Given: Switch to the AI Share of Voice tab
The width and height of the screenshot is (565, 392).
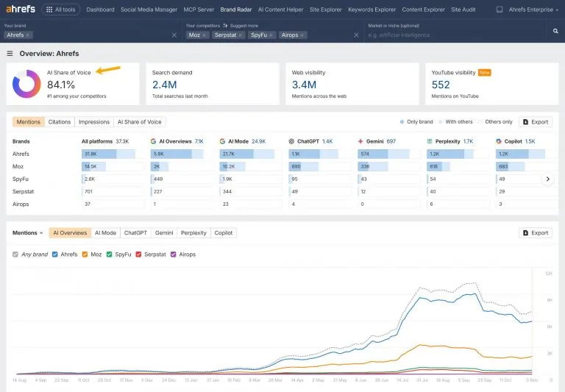Looking at the screenshot, I should tap(140, 122).
